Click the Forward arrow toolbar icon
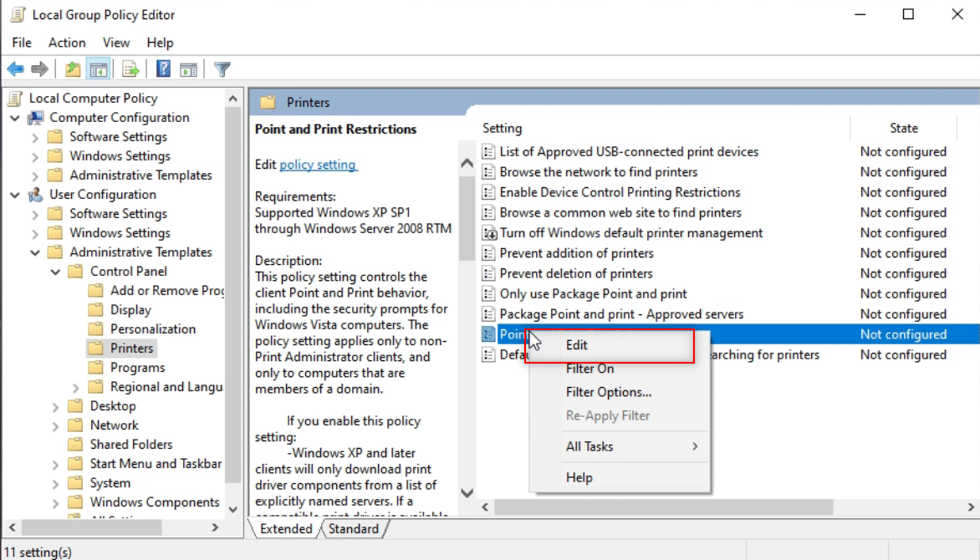980x560 pixels. [x=39, y=69]
